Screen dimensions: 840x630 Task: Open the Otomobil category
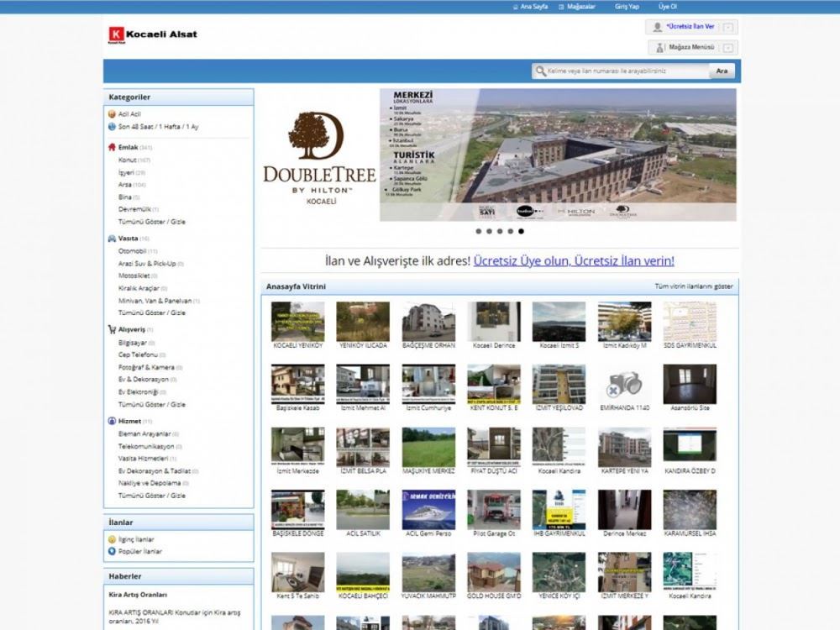point(133,251)
